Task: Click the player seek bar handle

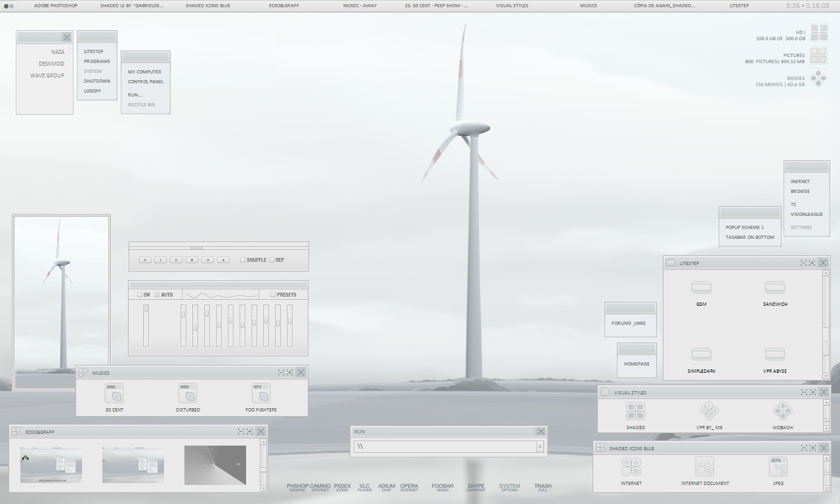Action: point(196,247)
